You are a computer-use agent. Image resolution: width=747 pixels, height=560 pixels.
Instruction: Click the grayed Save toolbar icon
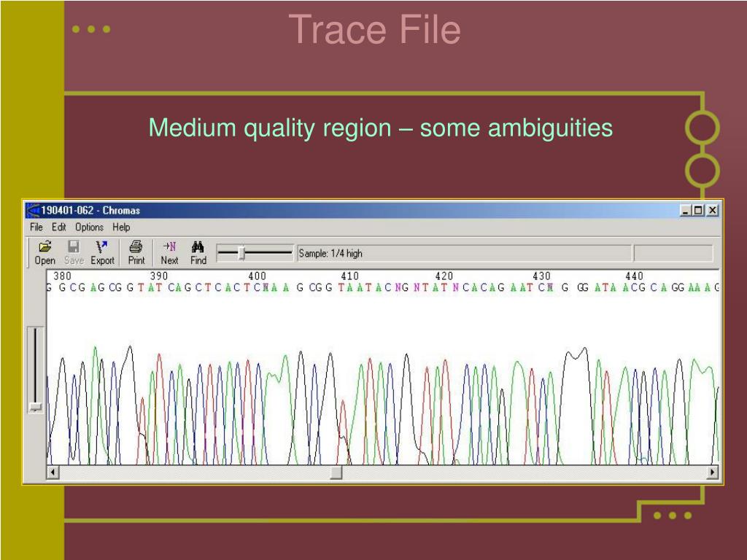point(74,252)
